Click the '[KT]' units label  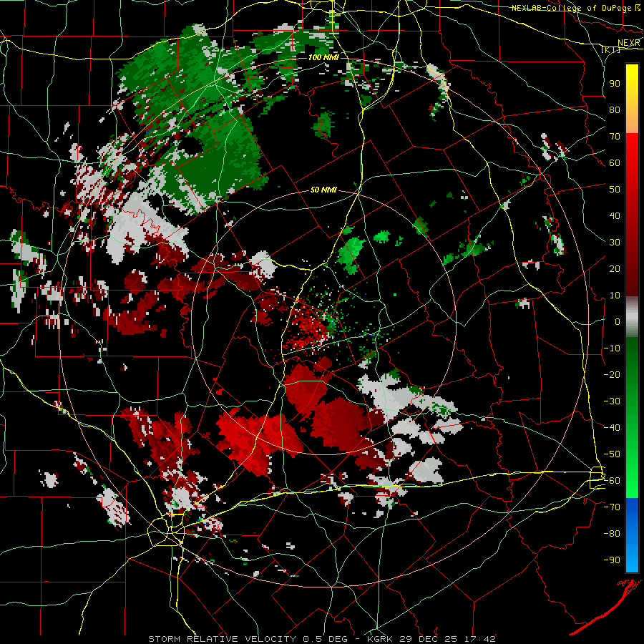(611, 49)
